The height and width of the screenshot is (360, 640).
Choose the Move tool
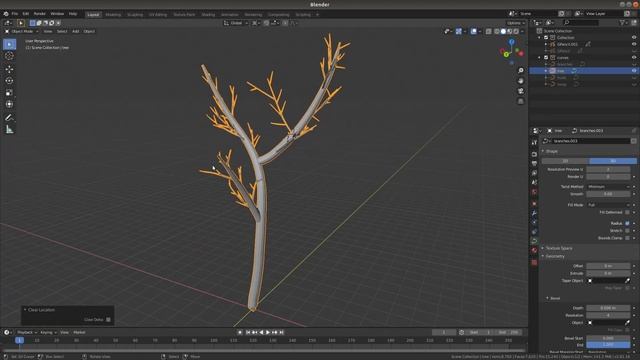pos(9,69)
